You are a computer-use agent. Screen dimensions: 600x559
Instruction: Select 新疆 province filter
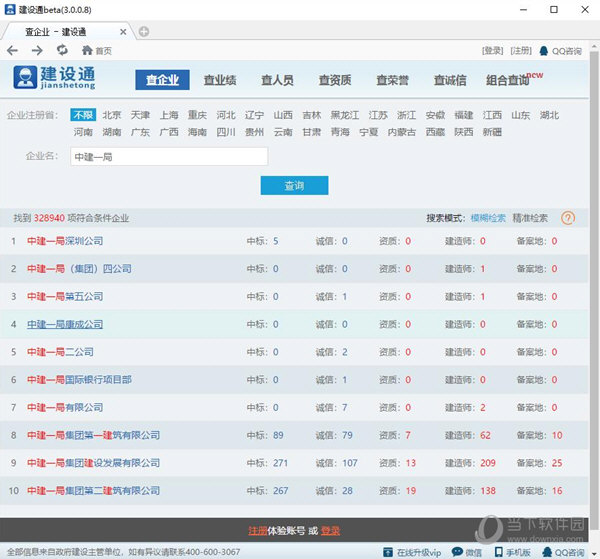[x=492, y=132]
